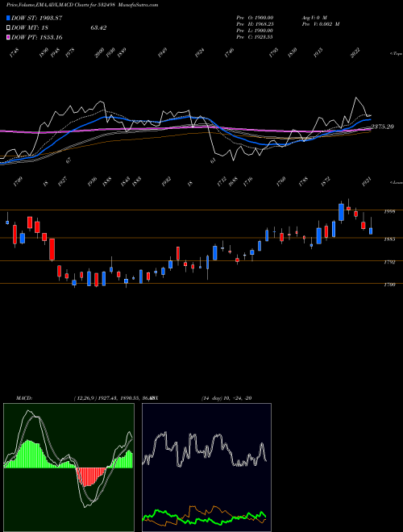Click the 63.42 value beside DOW MT
This screenshot has height=532, width=403.
98,28
